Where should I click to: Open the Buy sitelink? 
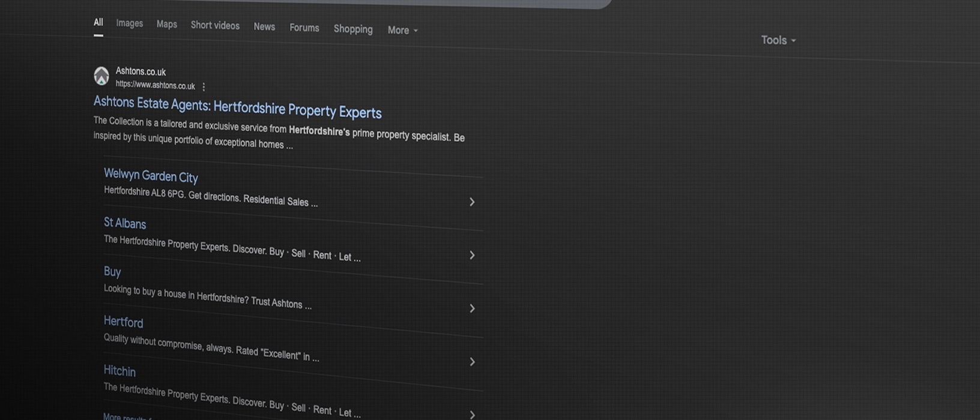pyautogui.click(x=112, y=272)
